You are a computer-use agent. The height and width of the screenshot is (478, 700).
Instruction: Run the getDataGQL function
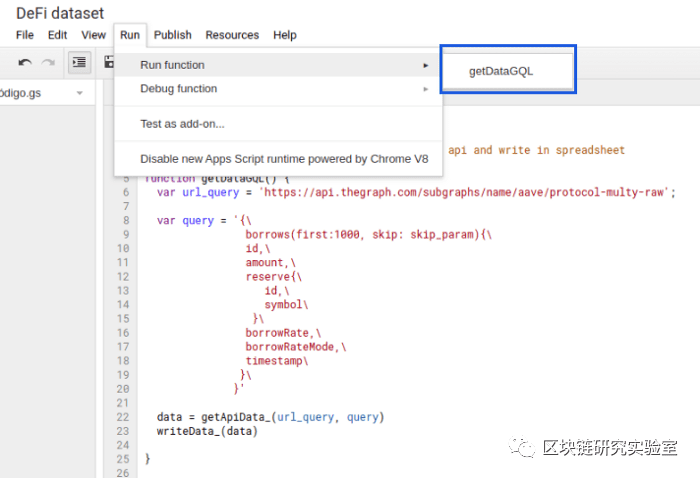point(508,71)
